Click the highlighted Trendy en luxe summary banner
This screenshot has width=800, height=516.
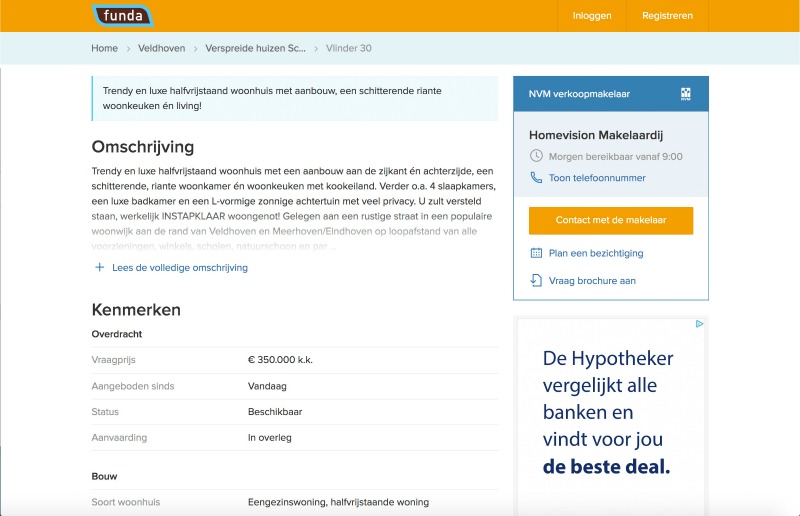[x=295, y=98]
